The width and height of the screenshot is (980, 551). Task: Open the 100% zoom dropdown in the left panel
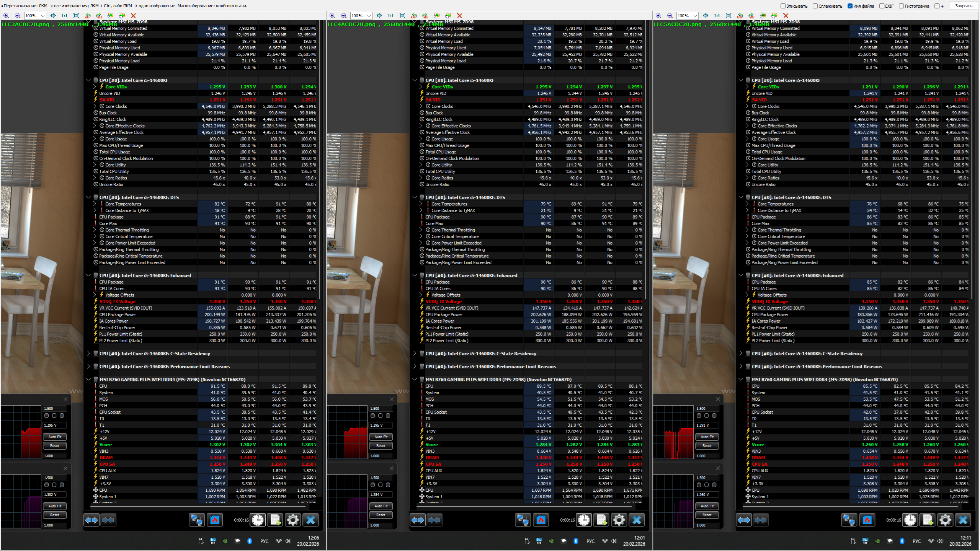42,16
